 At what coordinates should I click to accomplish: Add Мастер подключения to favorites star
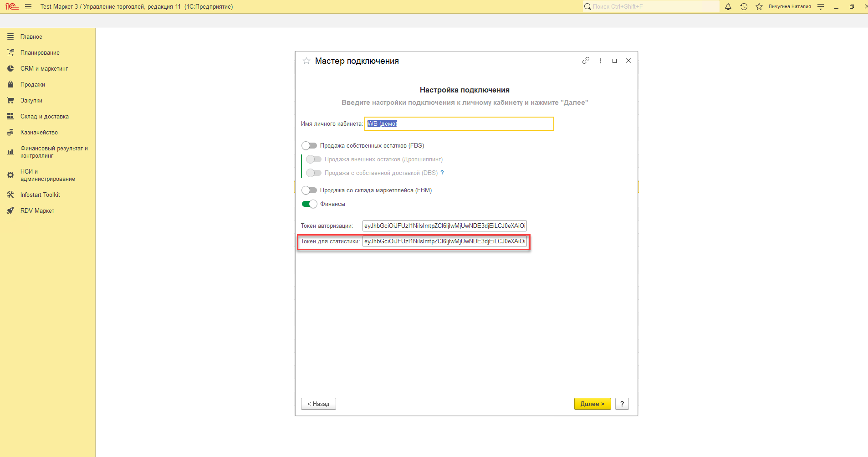pos(306,61)
